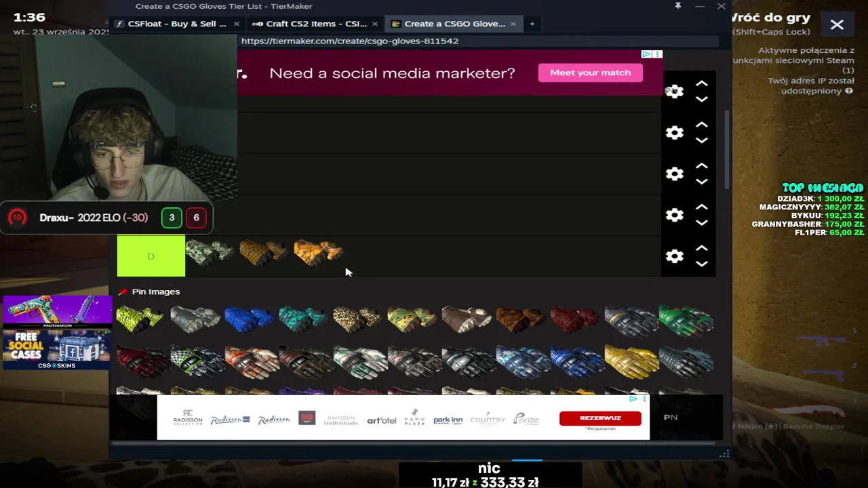Click the help question mark beside udostępniony
The width and height of the screenshot is (868, 488).
click(848, 91)
